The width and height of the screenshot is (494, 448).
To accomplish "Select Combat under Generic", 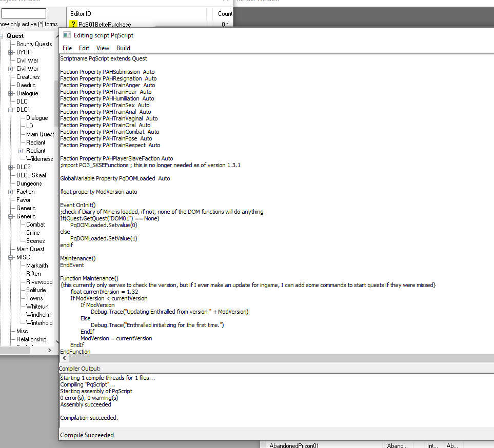I will [35, 225].
